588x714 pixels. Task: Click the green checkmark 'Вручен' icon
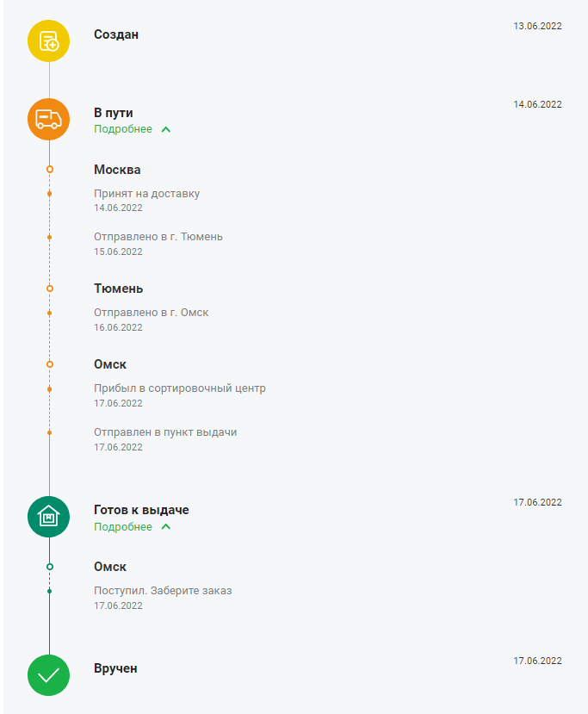tap(48, 674)
